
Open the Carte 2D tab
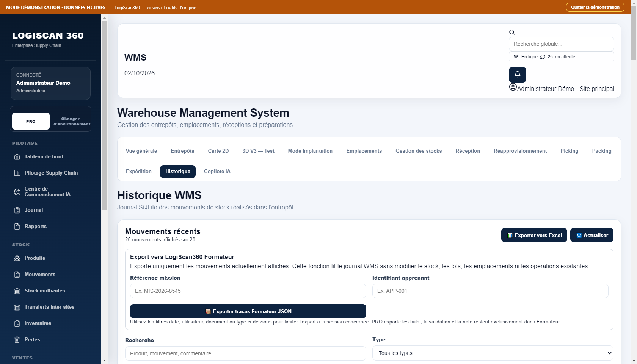click(x=218, y=151)
